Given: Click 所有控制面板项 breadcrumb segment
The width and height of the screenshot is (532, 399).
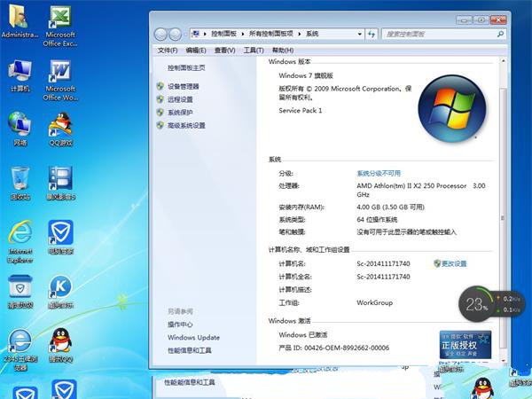Looking at the screenshot, I should [270, 34].
